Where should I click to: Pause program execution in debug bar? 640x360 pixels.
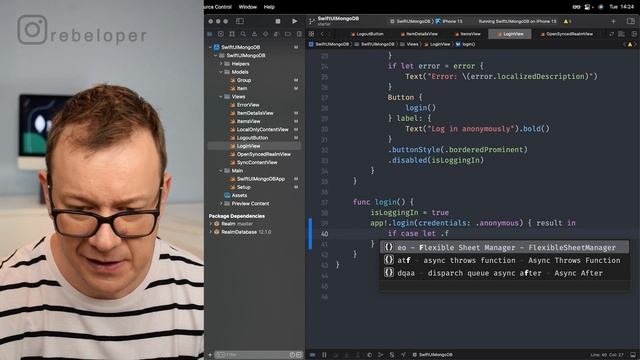(x=324, y=355)
